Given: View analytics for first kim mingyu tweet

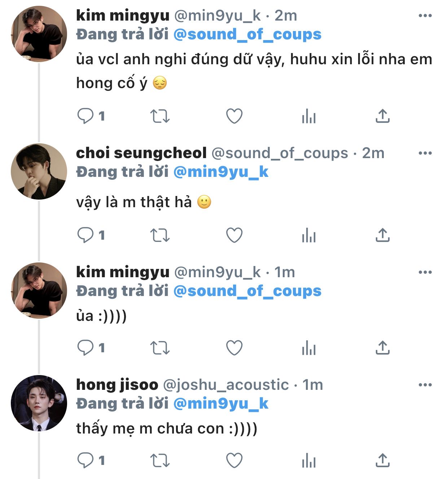Looking at the screenshot, I should 309,116.
